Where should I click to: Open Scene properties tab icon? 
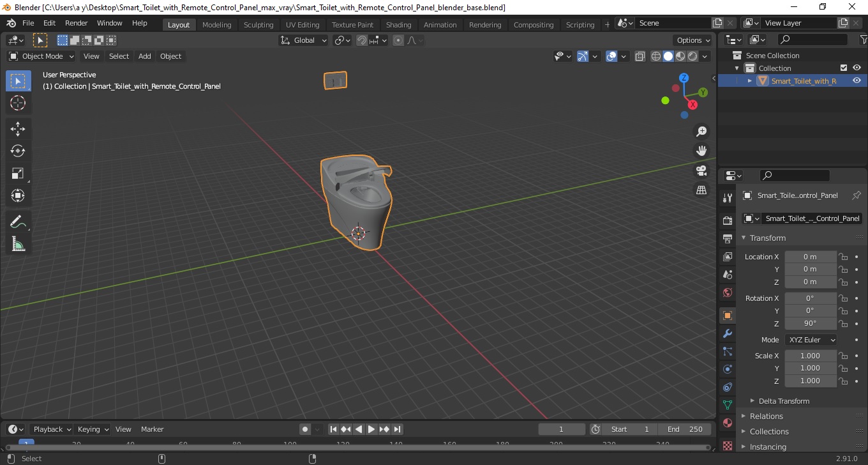coord(728,274)
